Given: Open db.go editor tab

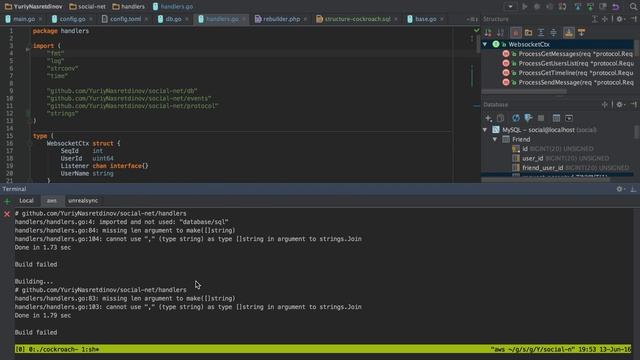Looking at the screenshot, I should coord(173,19).
